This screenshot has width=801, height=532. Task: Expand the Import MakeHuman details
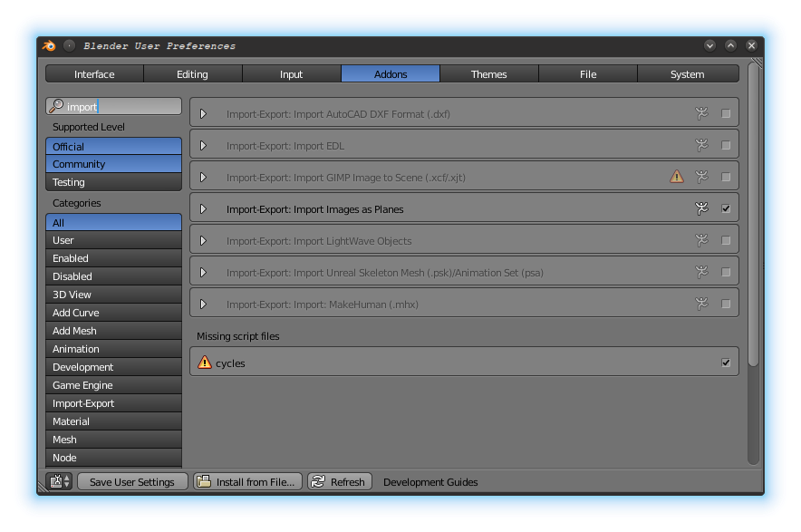pos(203,304)
